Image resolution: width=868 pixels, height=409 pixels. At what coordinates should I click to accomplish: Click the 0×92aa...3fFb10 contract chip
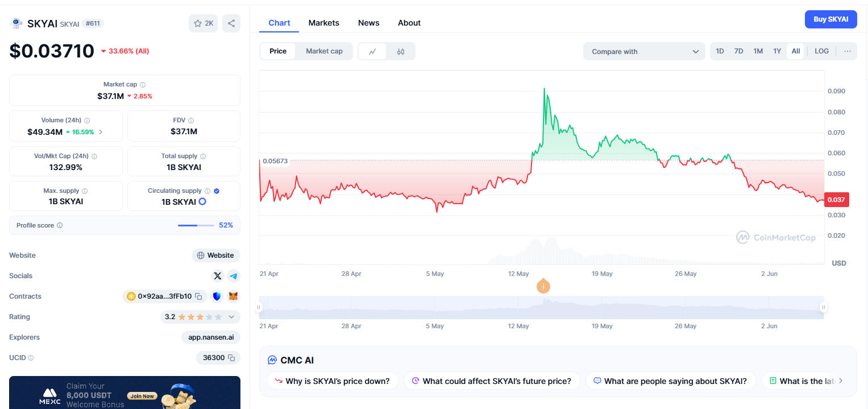(x=164, y=296)
